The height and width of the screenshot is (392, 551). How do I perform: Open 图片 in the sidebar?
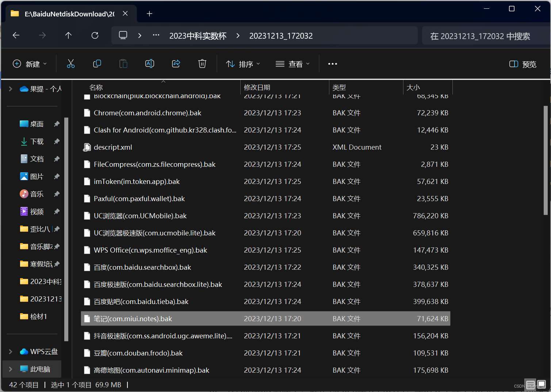click(x=37, y=177)
